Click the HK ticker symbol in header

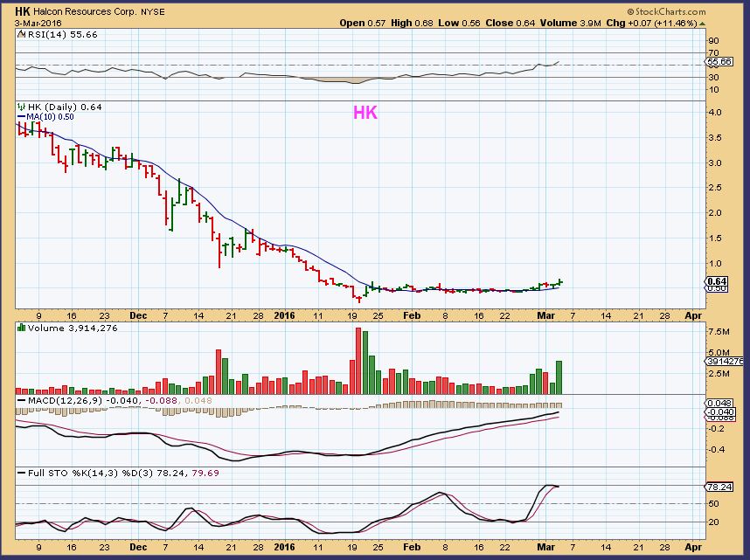(23, 11)
